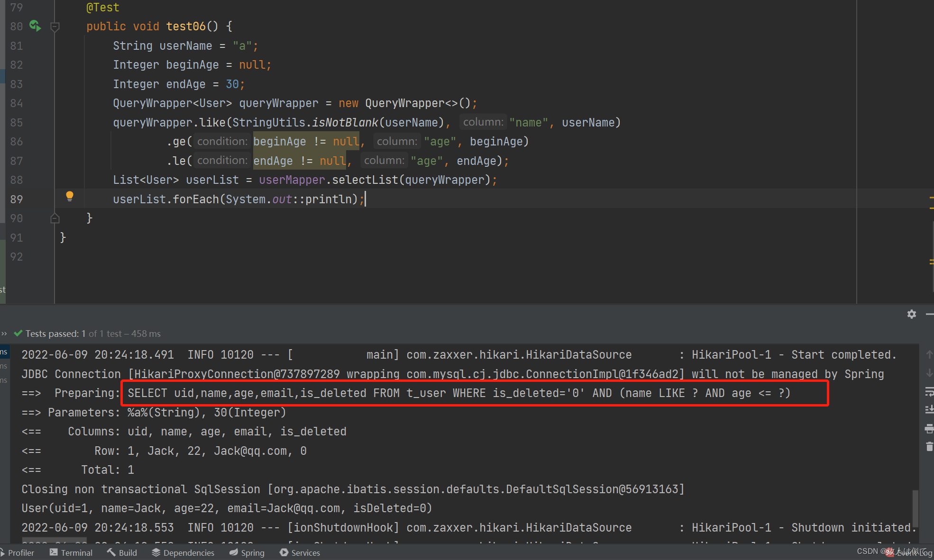Collapse fold marker at method end
Image resolution: width=934 pixels, height=560 pixels.
pos(55,218)
